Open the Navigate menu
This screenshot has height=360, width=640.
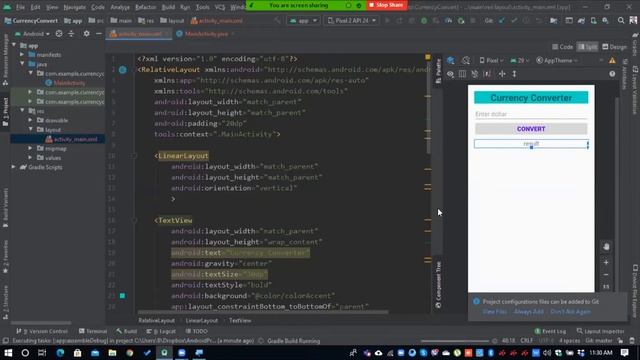[74, 7]
